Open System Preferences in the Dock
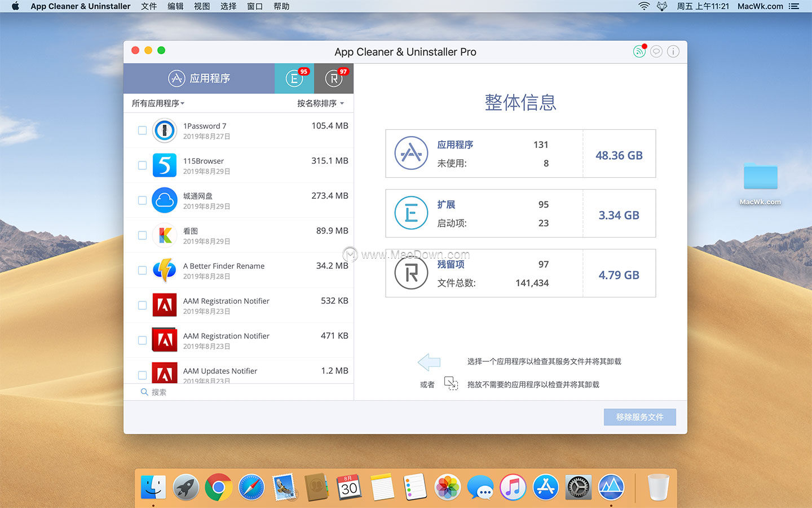812x508 pixels. [579, 487]
